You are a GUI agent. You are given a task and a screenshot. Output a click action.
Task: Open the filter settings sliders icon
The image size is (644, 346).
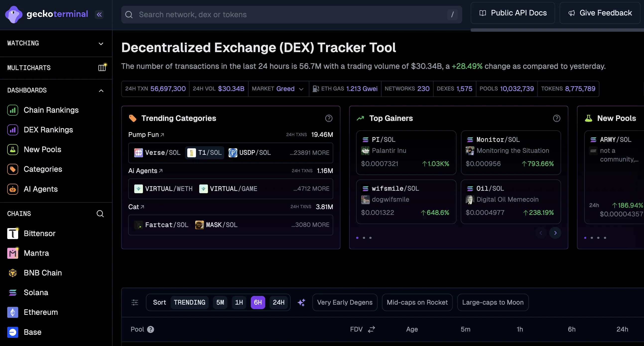[135, 302]
